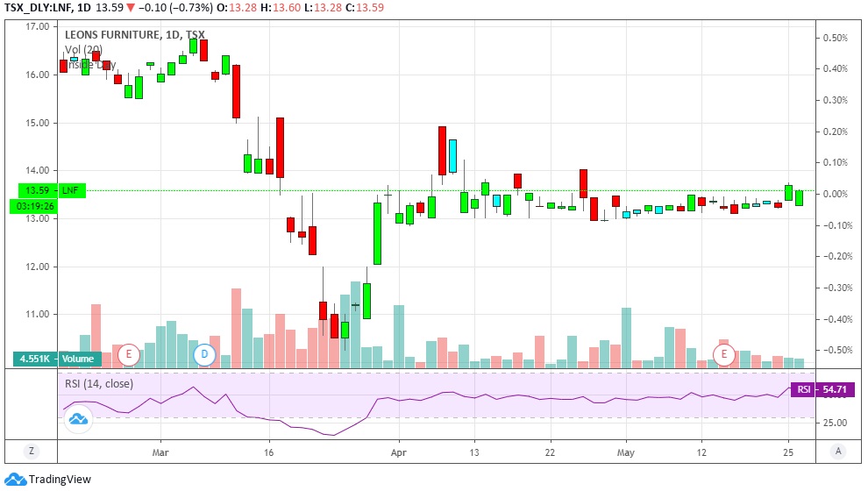Viewport: 868px width, 491px height.
Task: Click the 17.00 price axis label
Action: point(37,26)
